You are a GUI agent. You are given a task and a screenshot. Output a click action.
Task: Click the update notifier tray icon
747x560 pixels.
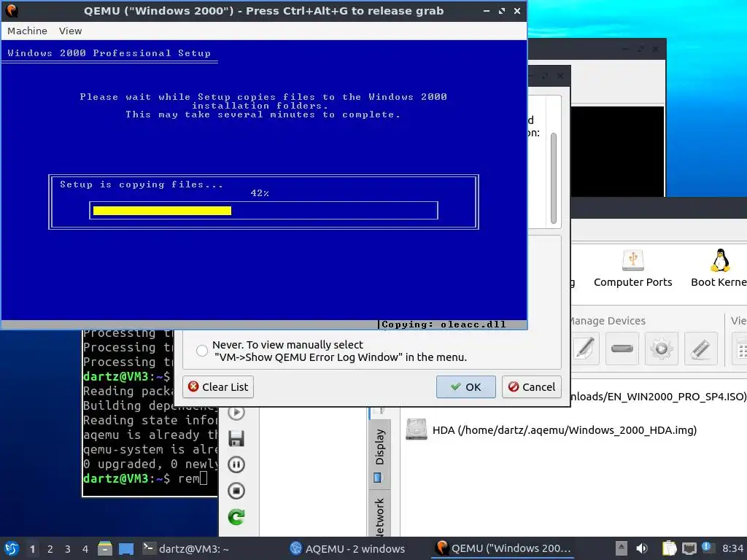[707, 548]
